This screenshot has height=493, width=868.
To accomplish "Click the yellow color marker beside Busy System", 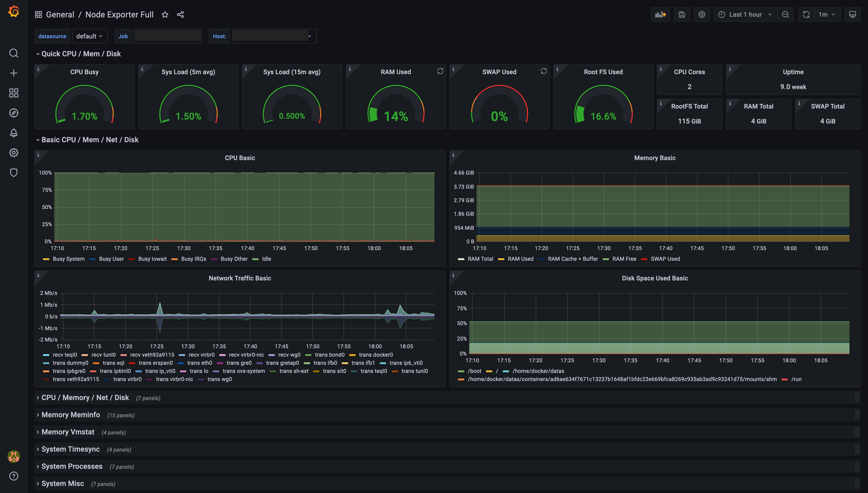I will coord(46,259).
